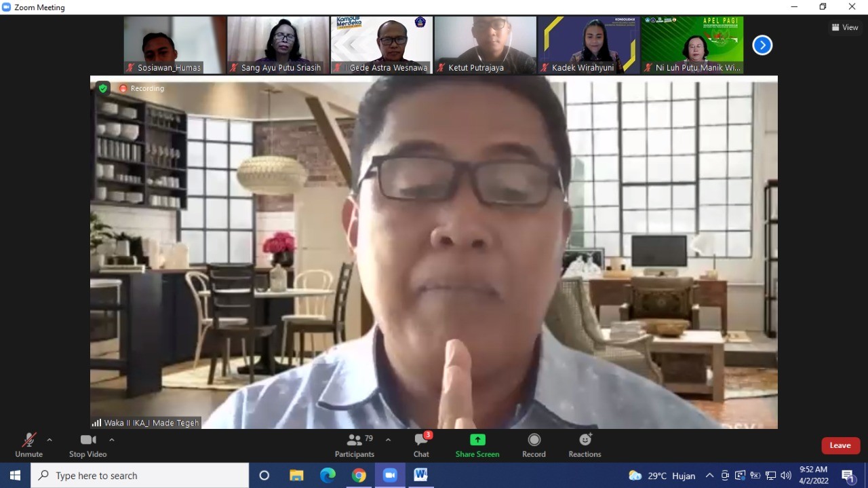Viewport: 868px width, 488px height.
Task: Show hidden system tray icons
Action: [709, 475]
